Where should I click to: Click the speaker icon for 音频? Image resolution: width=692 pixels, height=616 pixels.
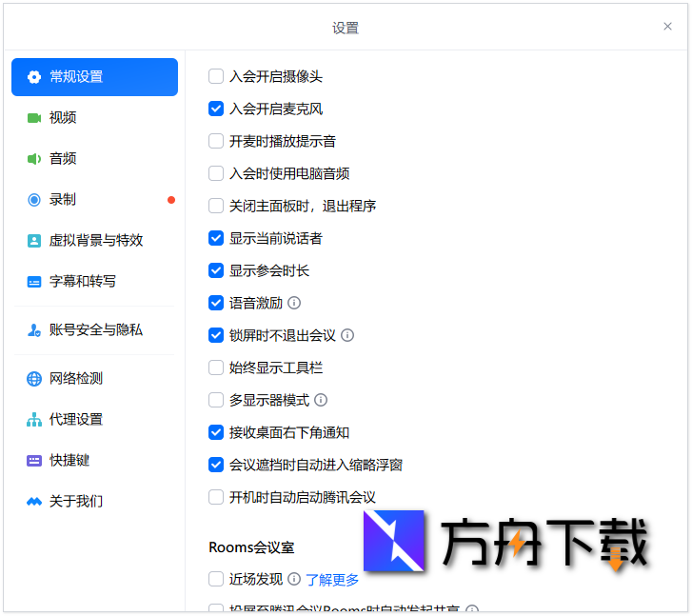(34, 159)
